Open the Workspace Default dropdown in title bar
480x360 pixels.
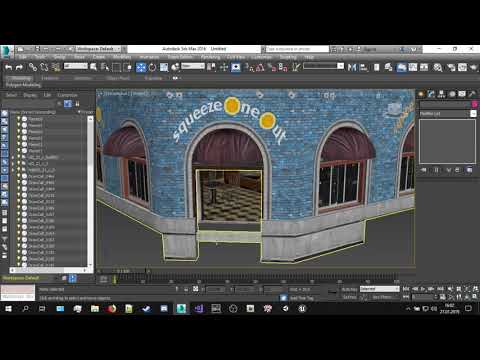point(98,49)
